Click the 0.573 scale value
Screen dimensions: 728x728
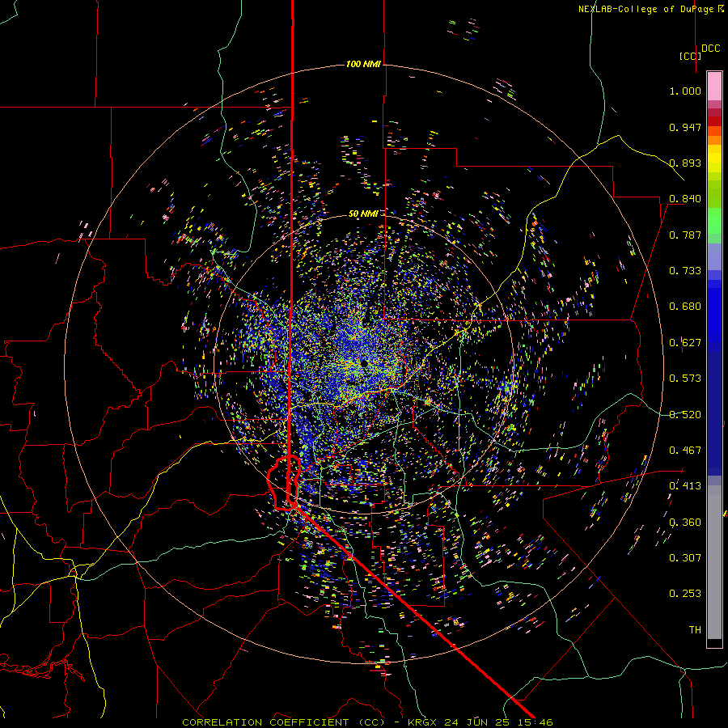(685, 379)
